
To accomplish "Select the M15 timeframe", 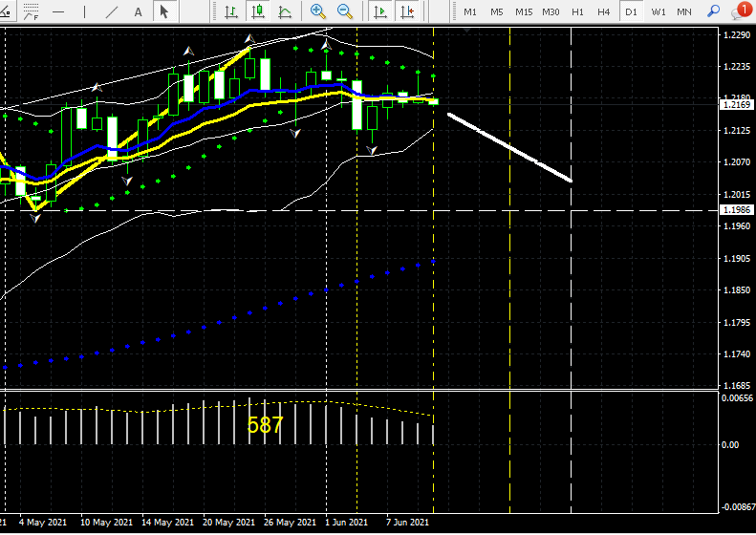I will 524,11.
